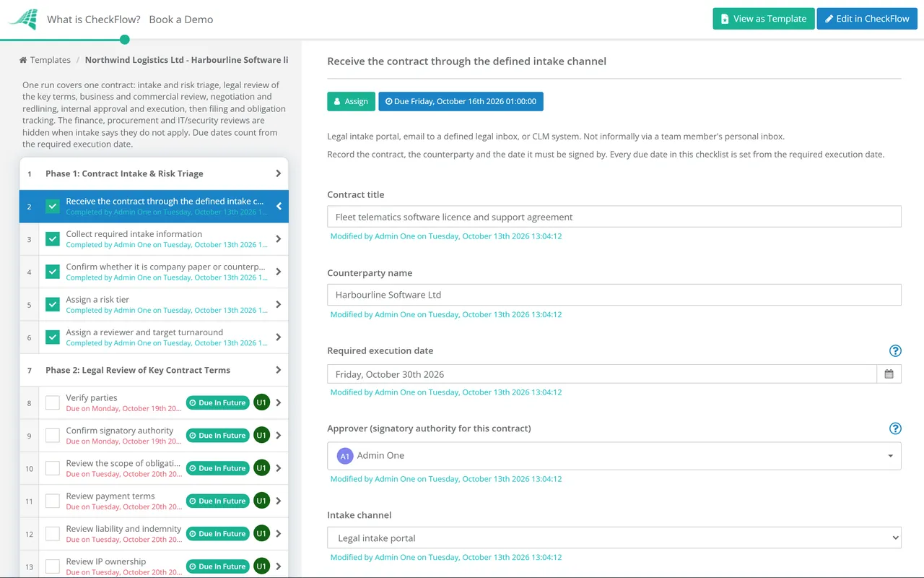Viewport: 924px width, 578px height.
Task: Open Book a Demo nav item
Action: pyautogui.click(x=181, y=20)
